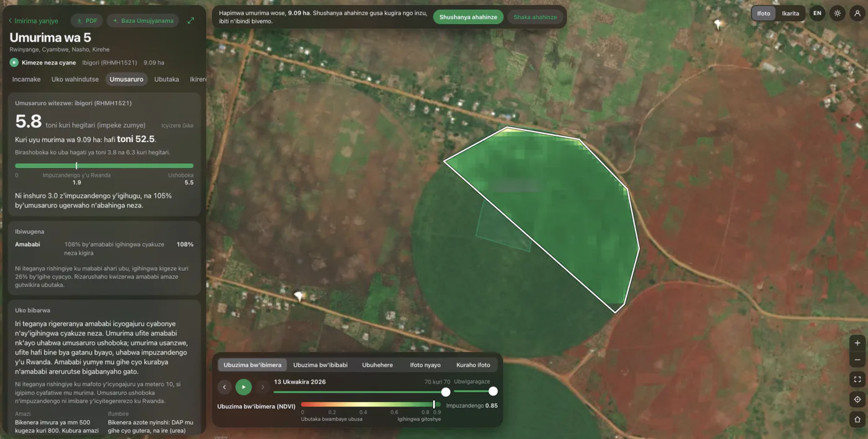Click the date timeline slider handle
The image size is (868, 439).
pyautogui.click(x=446, y=392)
